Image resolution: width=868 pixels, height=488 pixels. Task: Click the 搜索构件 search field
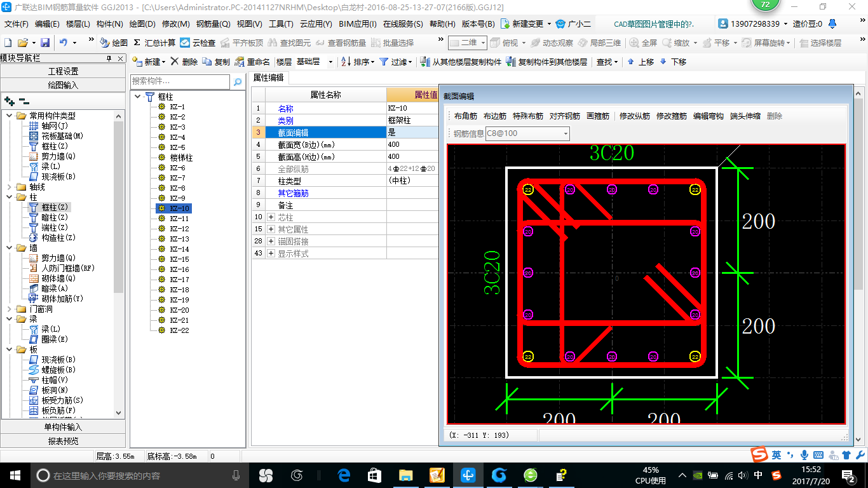pos(180,81)
